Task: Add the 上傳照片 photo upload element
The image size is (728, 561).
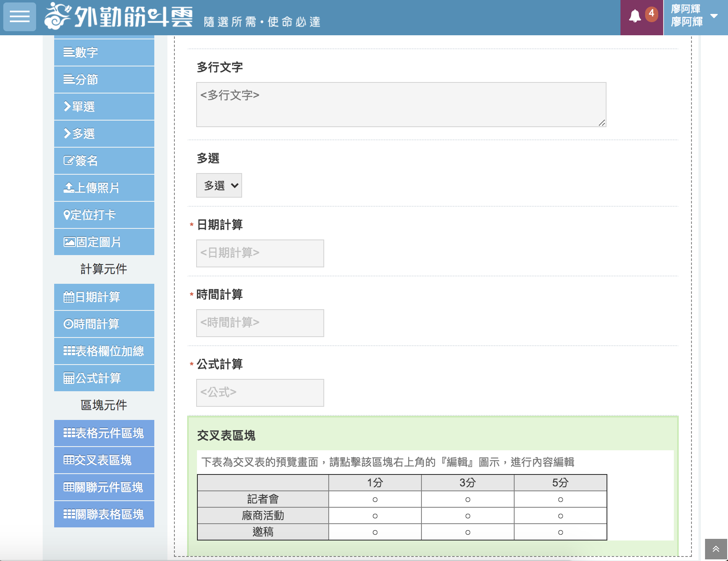Action: [104, 188]
